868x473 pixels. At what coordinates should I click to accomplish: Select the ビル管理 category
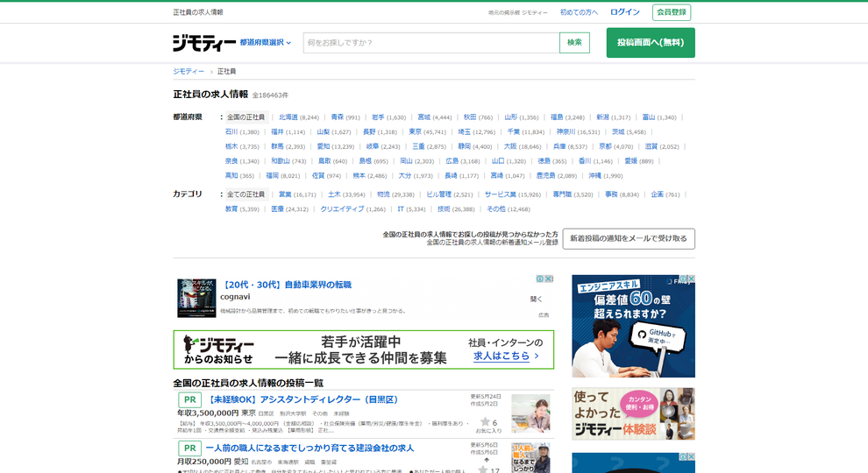coord(439,194)
